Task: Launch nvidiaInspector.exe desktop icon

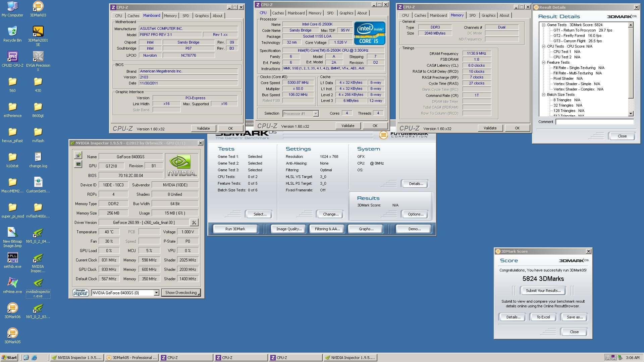Action: click(x=38, y=288)
